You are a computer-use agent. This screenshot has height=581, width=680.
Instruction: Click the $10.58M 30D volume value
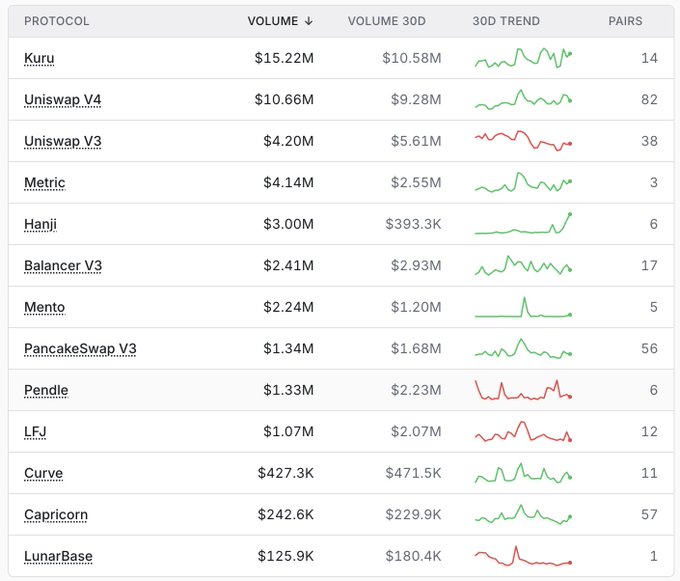pos(412,58)
